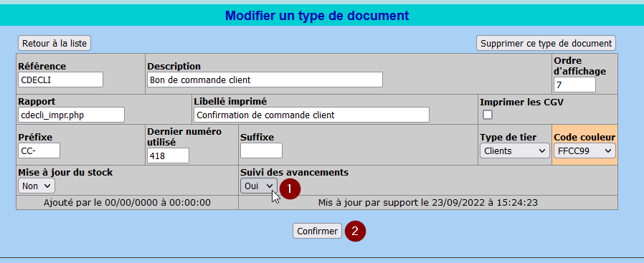Viewport: 644px width, 263px height.
Task: Expand the Mise à jour du stock dropdown
Action: click(x=36, y=186)
